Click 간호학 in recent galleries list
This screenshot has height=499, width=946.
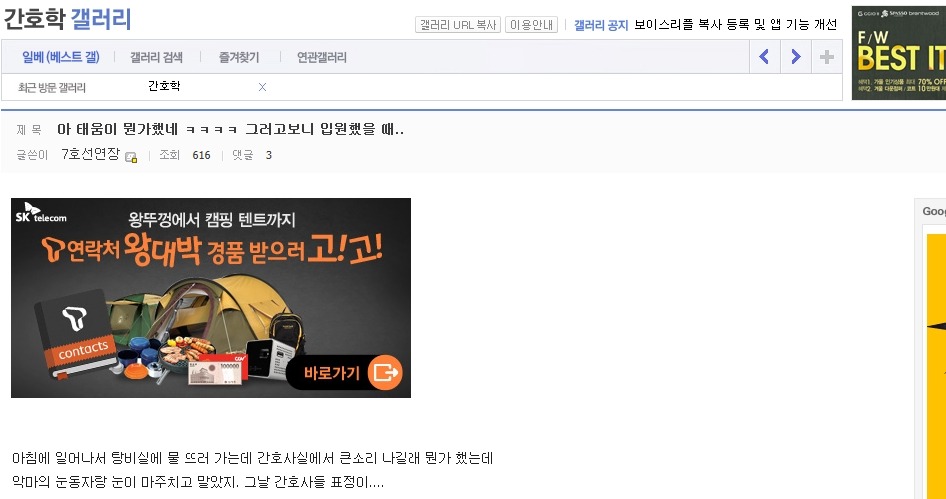(x=164, y=86)
